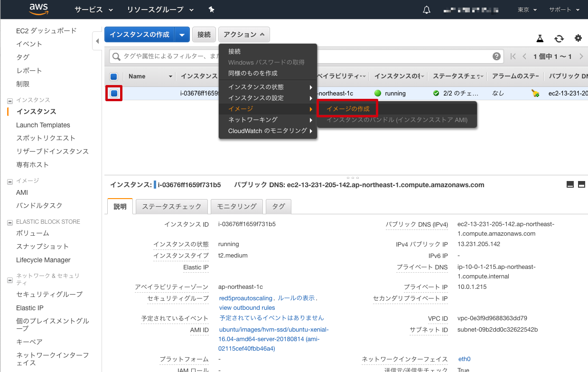Image resolution: width=588 pixels, height=372 pixels.
Task: Collapse the ELASTIC BLOCK STORE section
Action: coord(10,222)
